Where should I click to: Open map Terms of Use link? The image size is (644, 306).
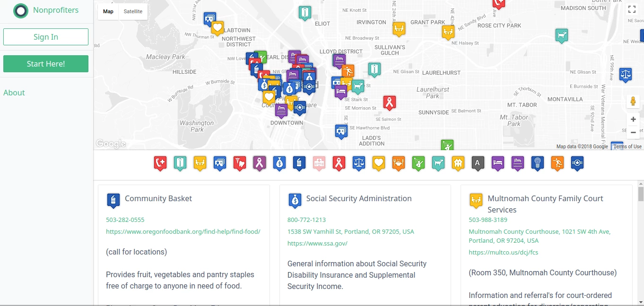click(628, 146)
